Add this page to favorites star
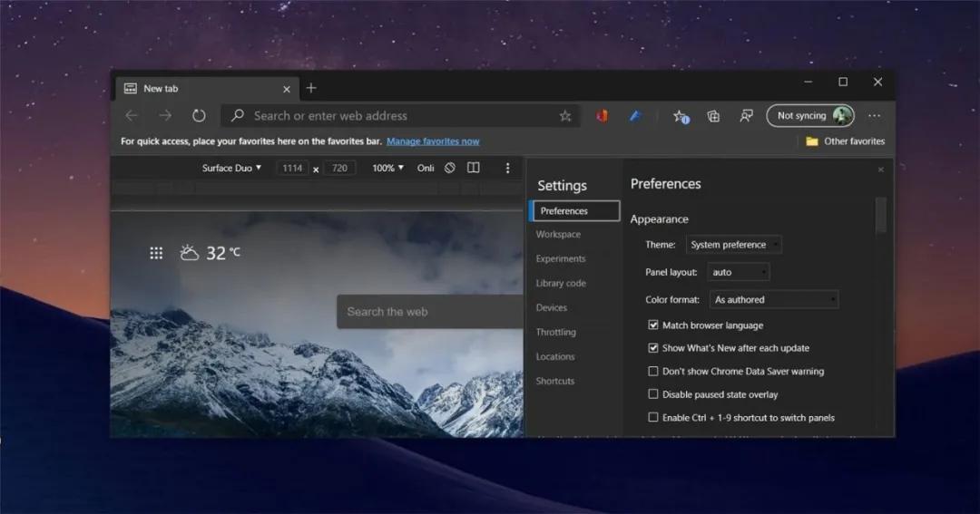The height and width of the screenshot is (514, 980). click(x=565, y=116)
